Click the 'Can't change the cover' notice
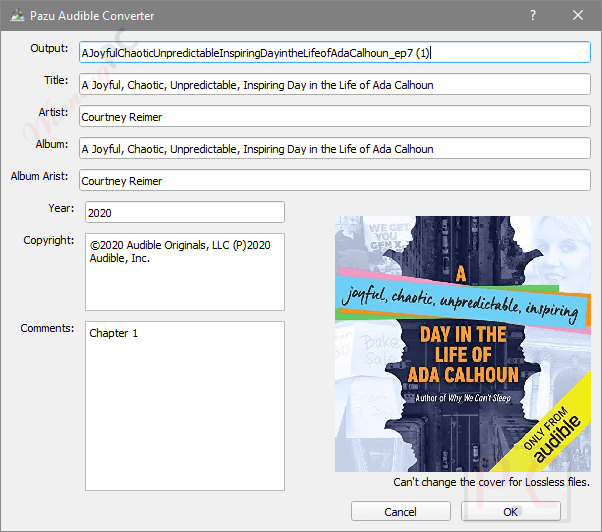The width and height of the screenshot is (602, 532). (x=491, y=482)
